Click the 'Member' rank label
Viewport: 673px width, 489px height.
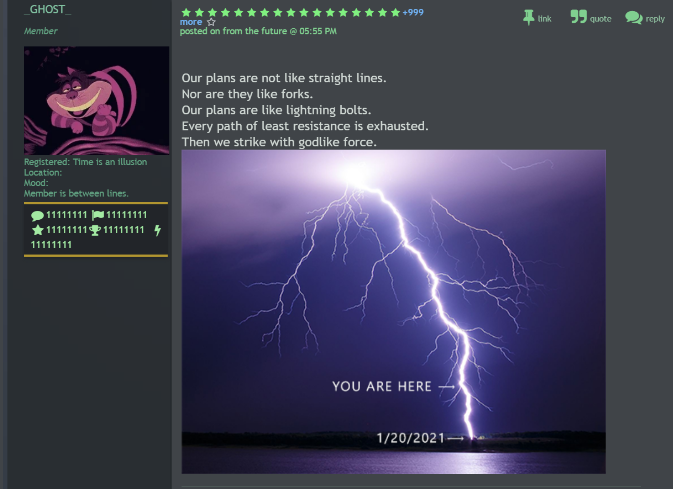coord(41,31)
